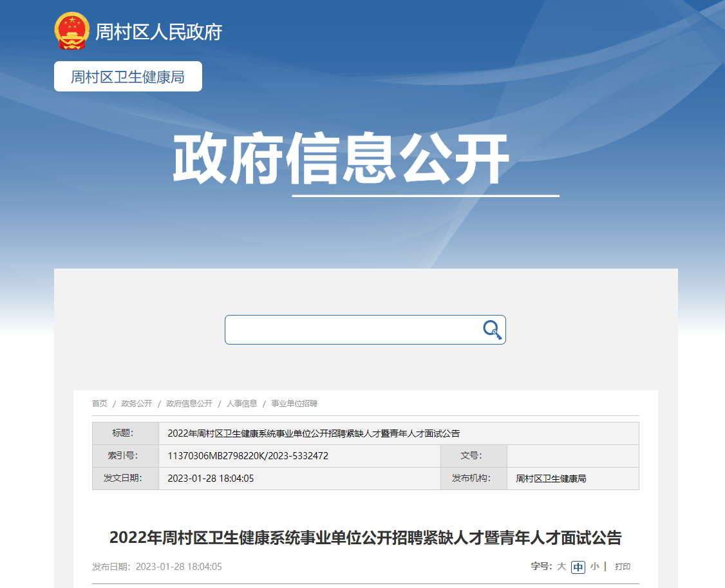Click 周村区卫生健康局 in 发布机构 row

coord(551,479)
